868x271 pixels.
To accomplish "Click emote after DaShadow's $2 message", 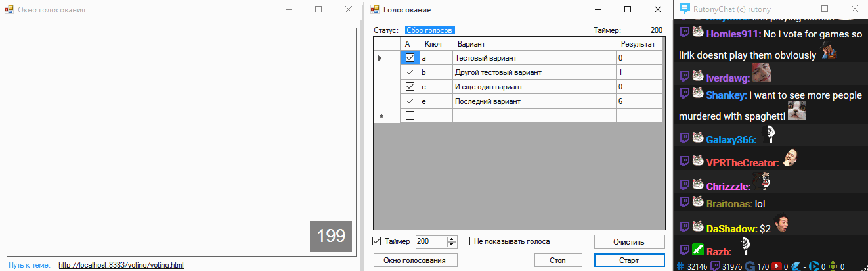I will pyautogui.click(x=781, y=224).
